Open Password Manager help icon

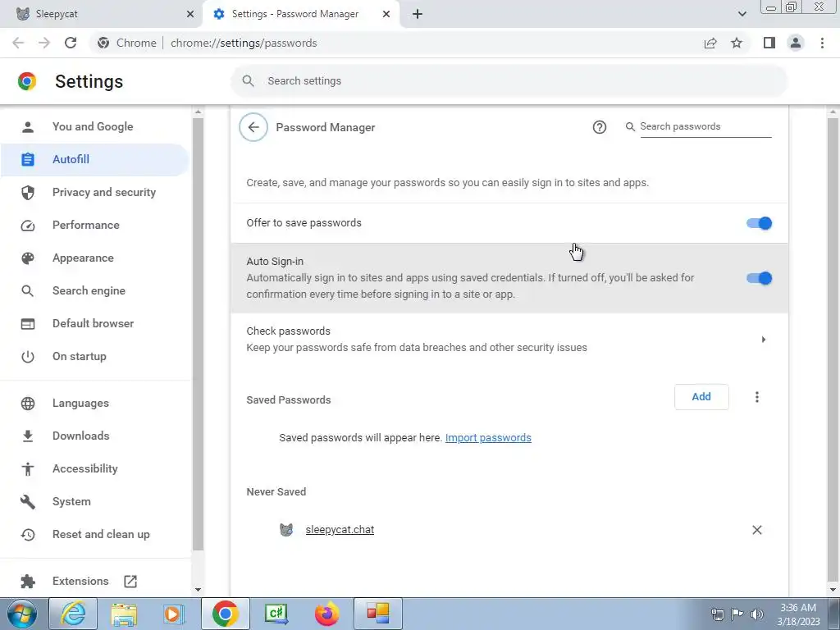(x=600, y=127)
